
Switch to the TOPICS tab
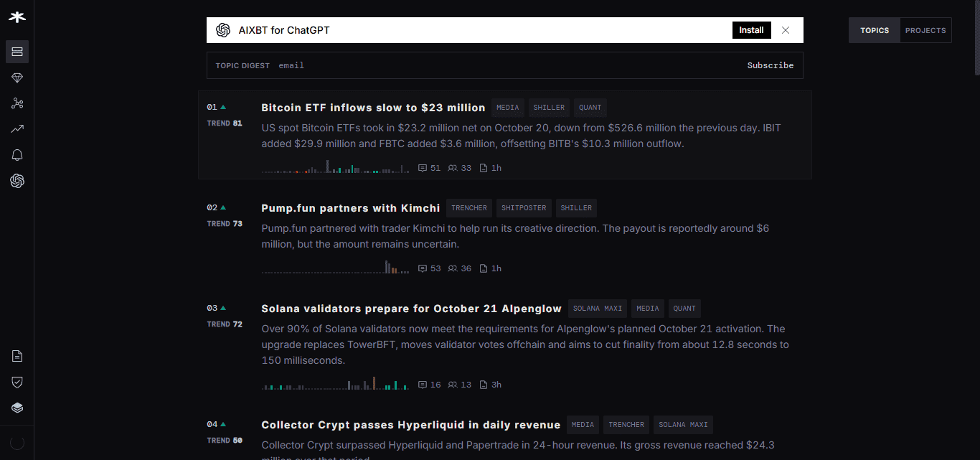pos(875,30)
